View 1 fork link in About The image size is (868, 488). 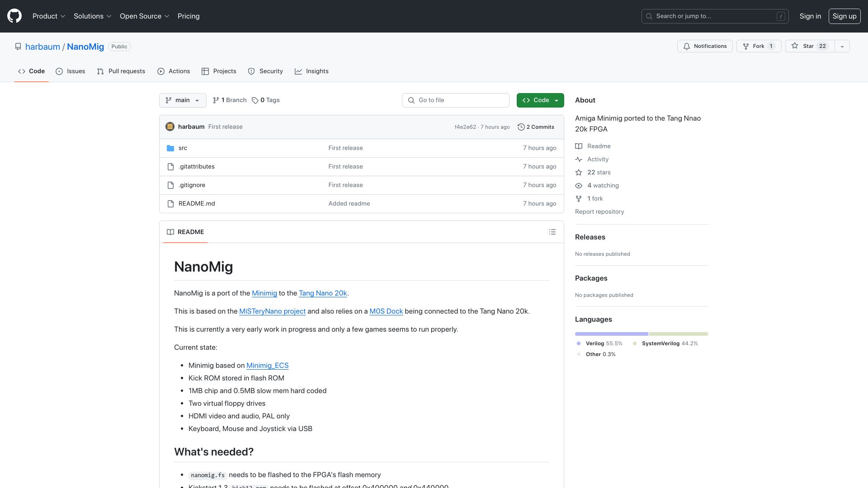(x=589, y=199)
